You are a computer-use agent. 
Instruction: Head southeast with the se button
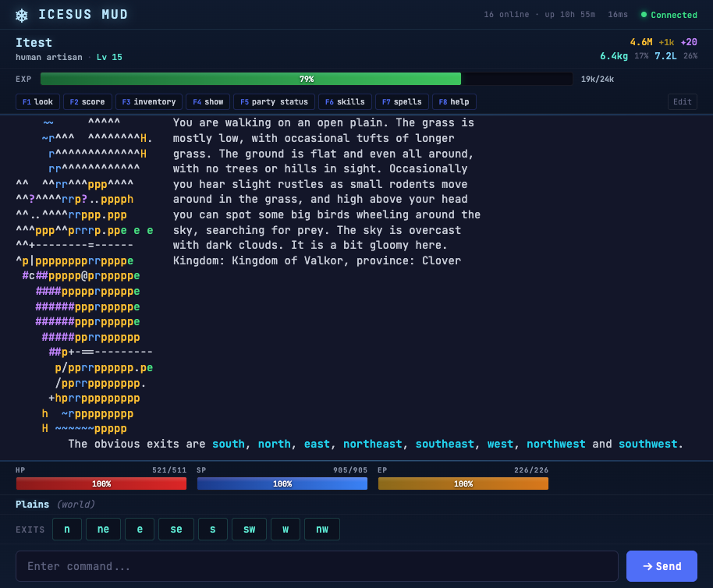(176, 529)
